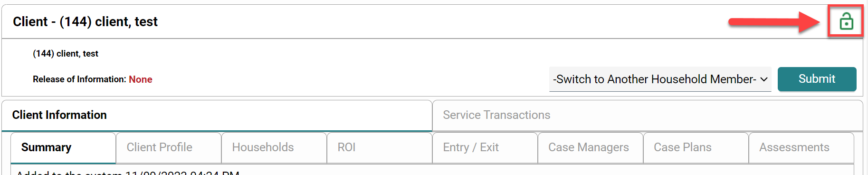Click the red arrow pointing at the lock
Screen dimensions: 868x175
coord(774,22)
